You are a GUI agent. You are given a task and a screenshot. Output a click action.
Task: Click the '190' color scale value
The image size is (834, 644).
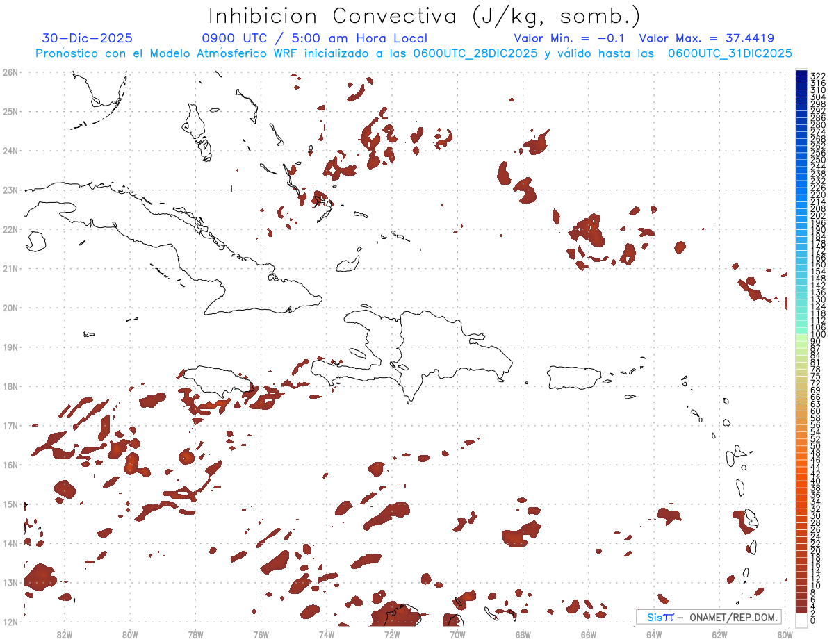click(x=818, y=230)
